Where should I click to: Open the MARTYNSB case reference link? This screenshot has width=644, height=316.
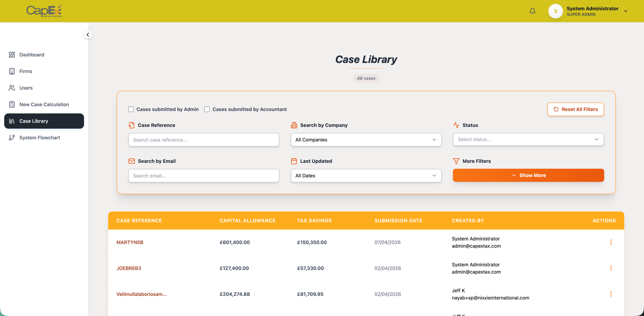point(130,242)
